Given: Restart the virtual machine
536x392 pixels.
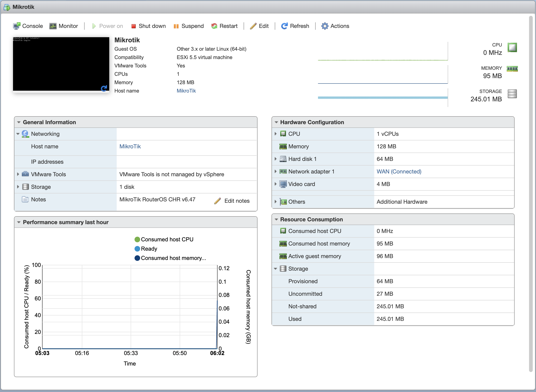Looking at the screenshot, I should click(224, 26).
